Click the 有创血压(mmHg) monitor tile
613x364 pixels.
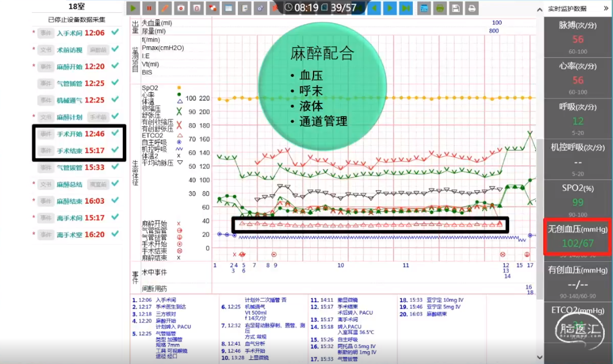(x=578, y=281)
